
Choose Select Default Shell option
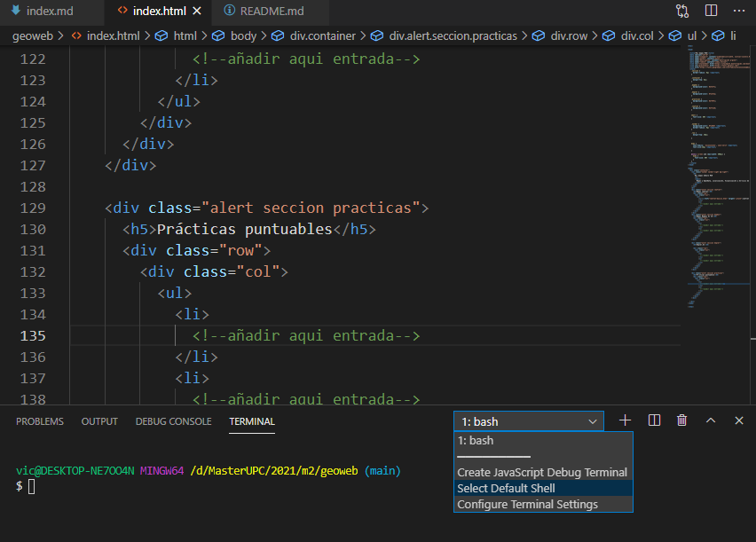pos(543,489)
